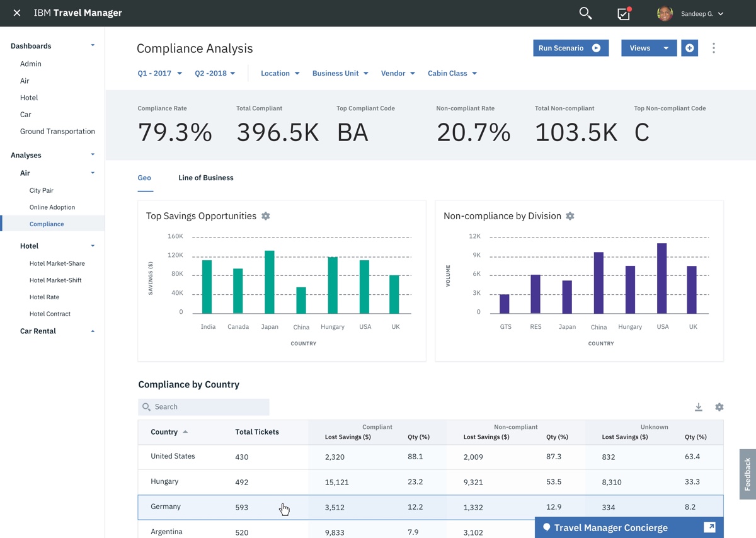756x538 pixels.
Task: Click the plus icon next to Views
Action: point(689,48)
